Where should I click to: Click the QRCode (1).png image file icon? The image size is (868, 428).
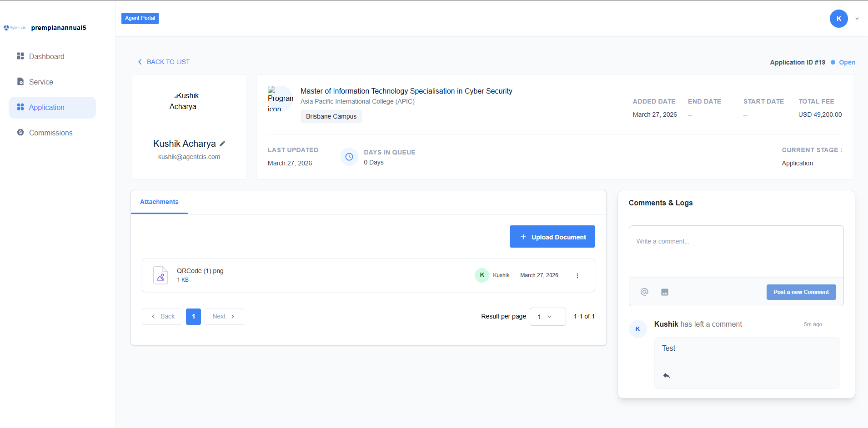[x=161, y=275]
